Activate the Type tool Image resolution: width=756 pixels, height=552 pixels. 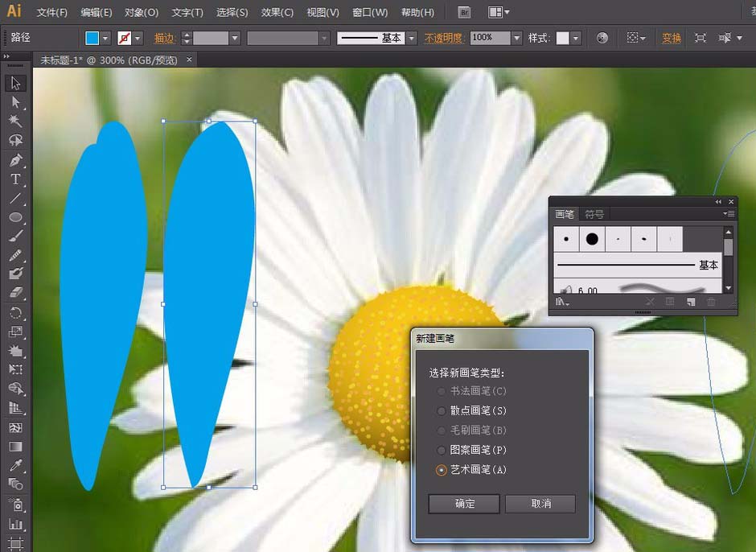tap(15, 179)
